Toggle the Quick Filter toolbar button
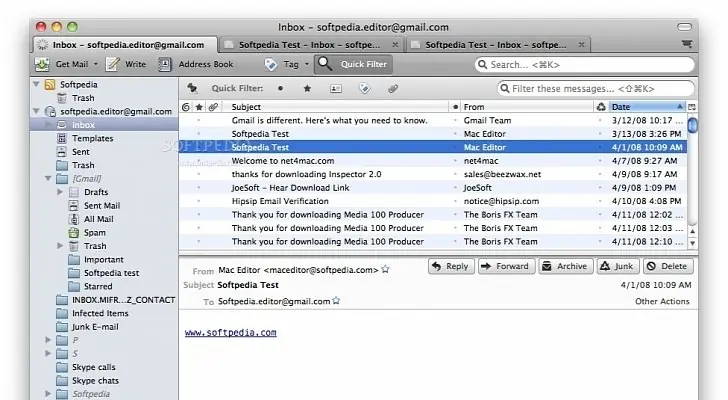 coord(353,64)
